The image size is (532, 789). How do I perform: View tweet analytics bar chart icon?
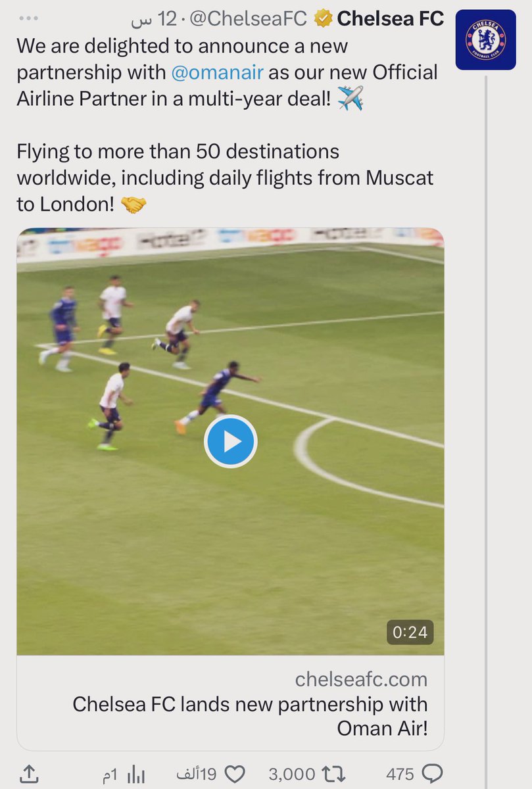[135, 774]
